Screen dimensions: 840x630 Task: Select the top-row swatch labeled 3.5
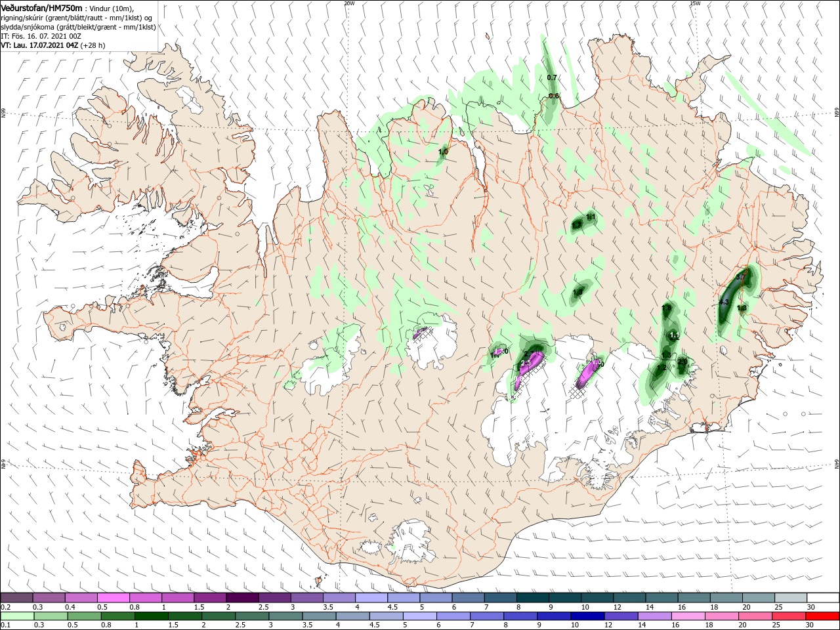(x=339, y=598)
